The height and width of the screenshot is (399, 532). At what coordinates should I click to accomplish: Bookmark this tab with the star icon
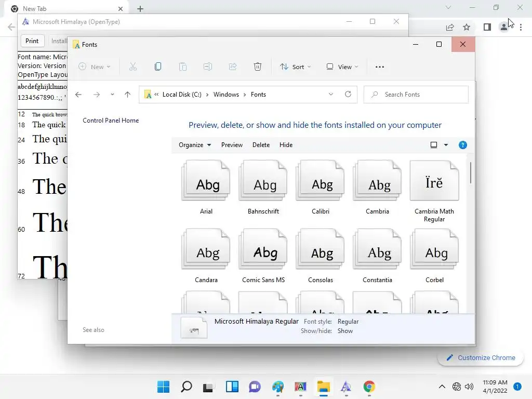467,27
